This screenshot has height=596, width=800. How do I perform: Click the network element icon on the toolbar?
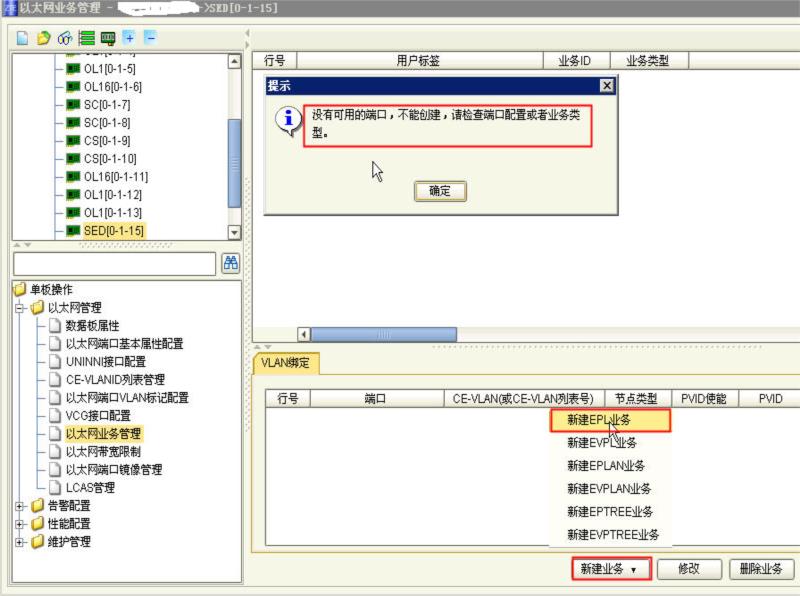click(108, 37)
